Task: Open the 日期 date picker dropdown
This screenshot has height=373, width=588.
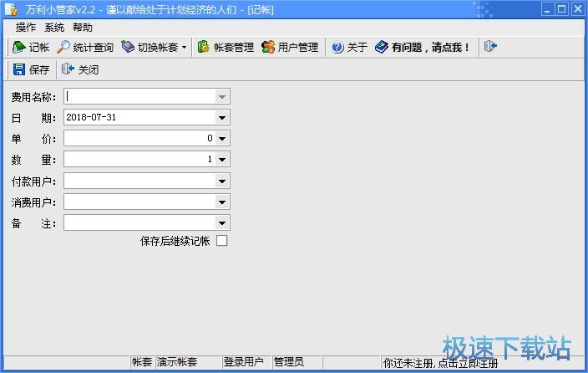Action: pos(222,118)
